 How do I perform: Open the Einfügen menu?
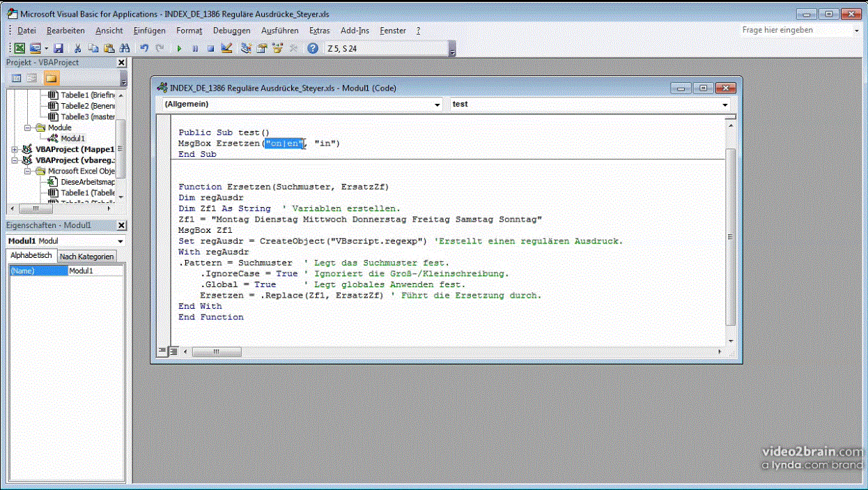150,31
